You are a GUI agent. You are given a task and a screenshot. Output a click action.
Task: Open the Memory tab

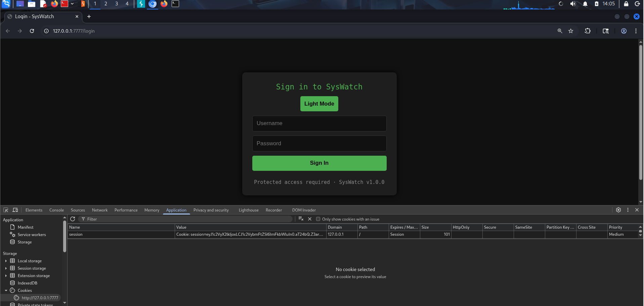[152, 210]
